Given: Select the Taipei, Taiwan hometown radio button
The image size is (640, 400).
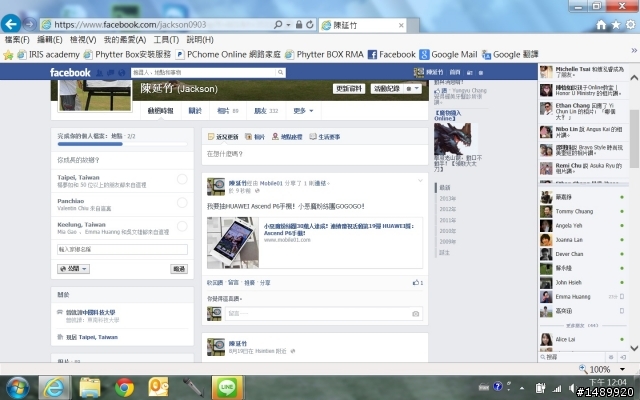Looking at the screenshot, I should coord(182,179).
